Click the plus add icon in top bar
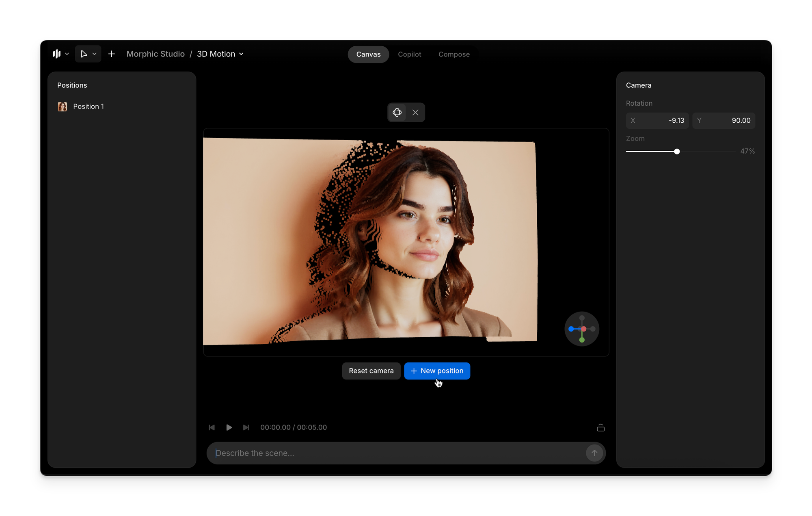Viewport: 812px width, 516px height. point(111,54)
